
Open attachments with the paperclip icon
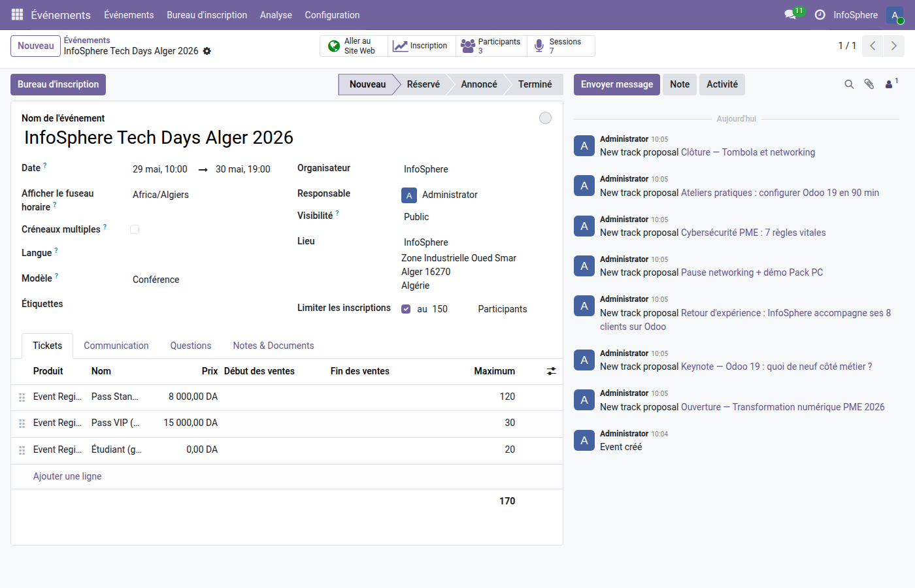(869, 84)
